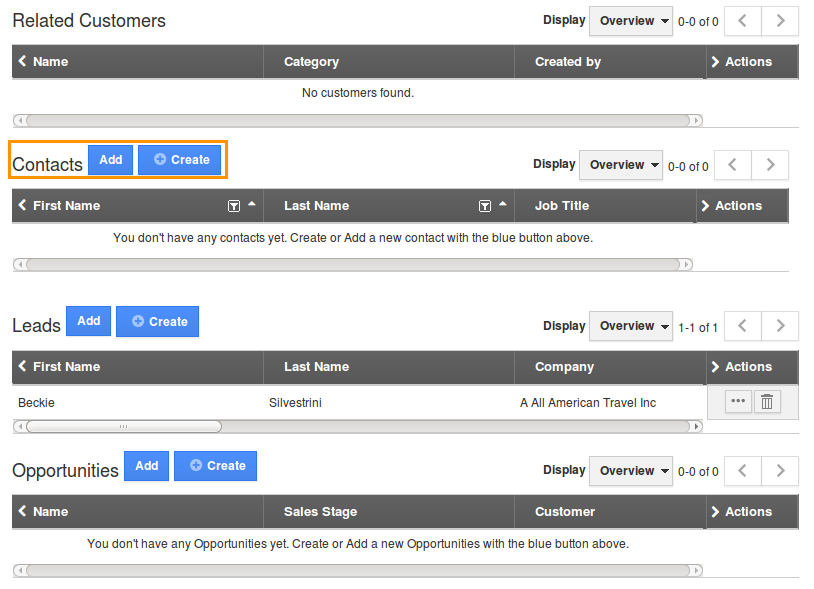Open Display Overview dropdown for Related Customers

(x=630, y=21)
